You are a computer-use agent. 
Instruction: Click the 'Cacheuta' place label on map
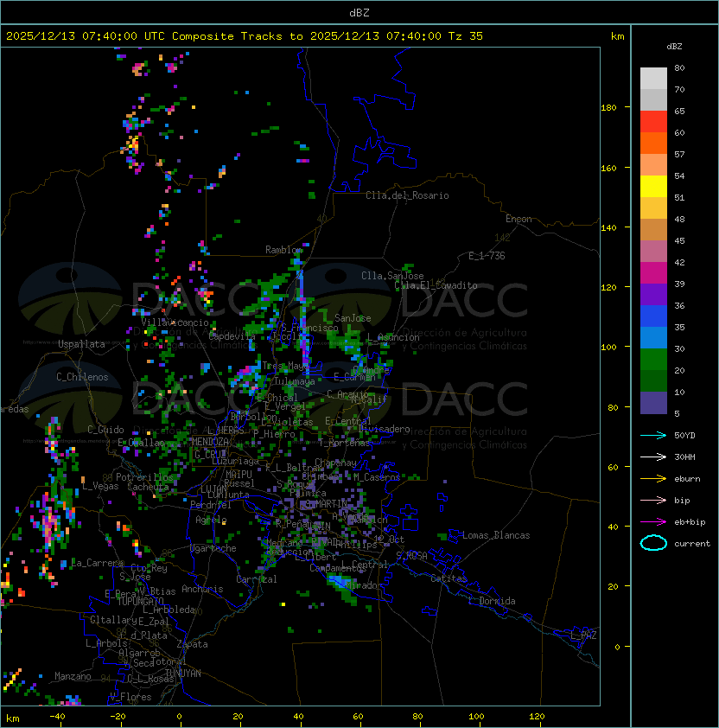(148, 487)
